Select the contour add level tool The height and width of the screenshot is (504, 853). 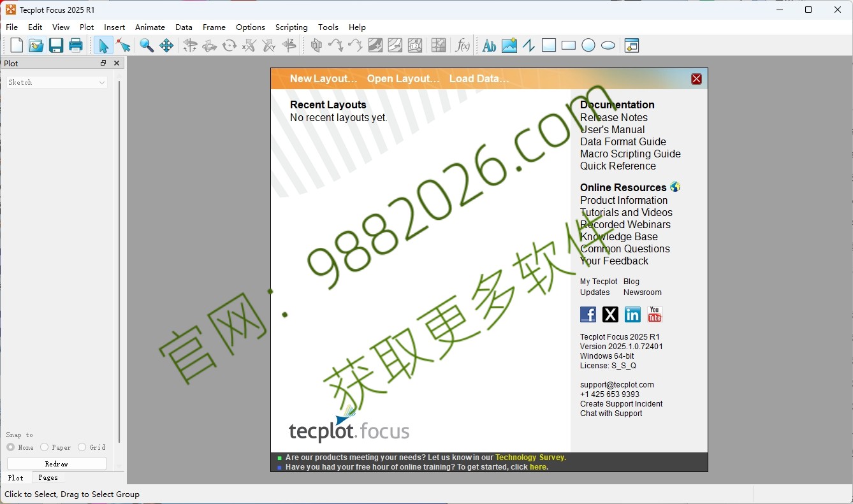click(375, 45)
